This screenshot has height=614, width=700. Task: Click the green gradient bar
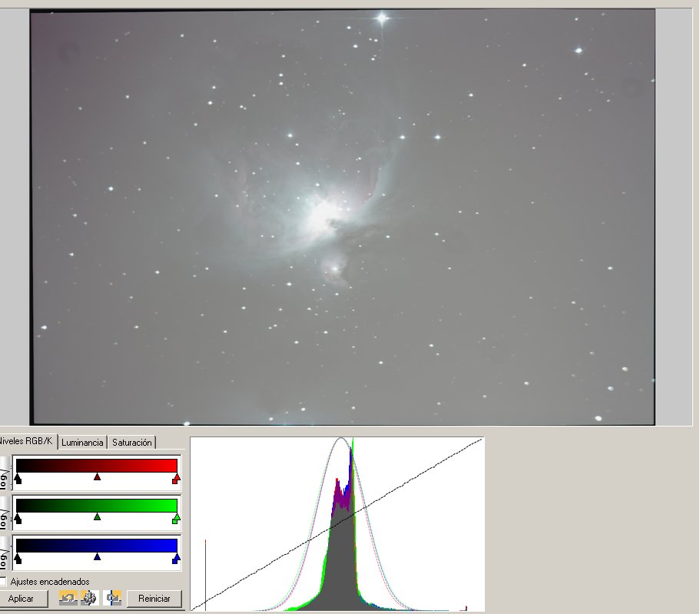pos(96,505)
